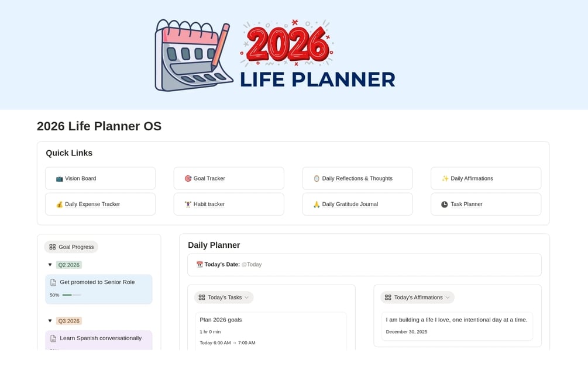Click the Task Planner clock icon

pyautogui.click(x=445, y=205)
